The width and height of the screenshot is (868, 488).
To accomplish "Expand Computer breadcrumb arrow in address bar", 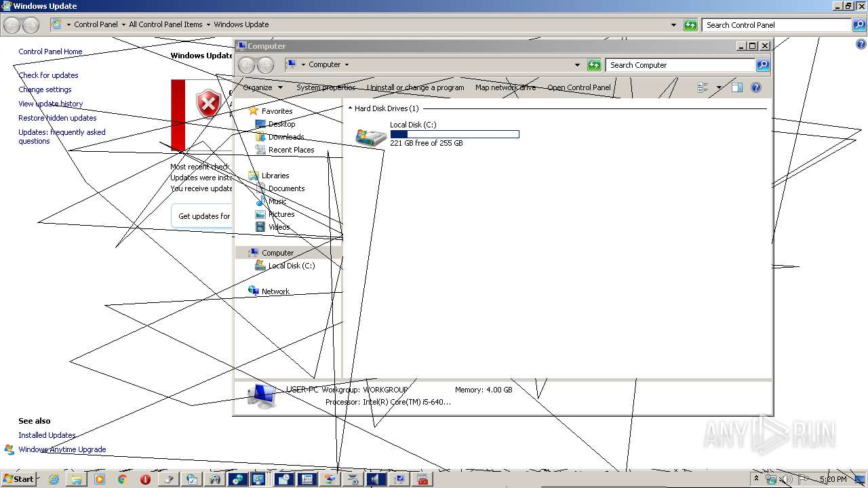I will [x=347, y=65].
